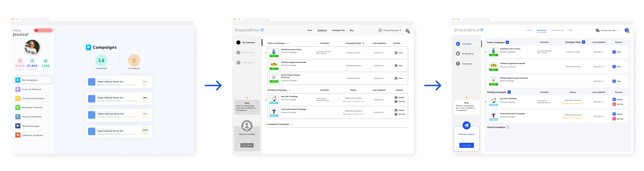Click gray Opt Out for SoLo Bar Challenge
The height and width of the screenshot is (171, 644).
point(400,102)
